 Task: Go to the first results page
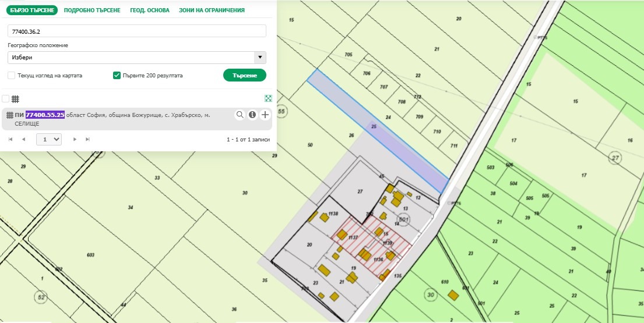click(x=10, y=140)
